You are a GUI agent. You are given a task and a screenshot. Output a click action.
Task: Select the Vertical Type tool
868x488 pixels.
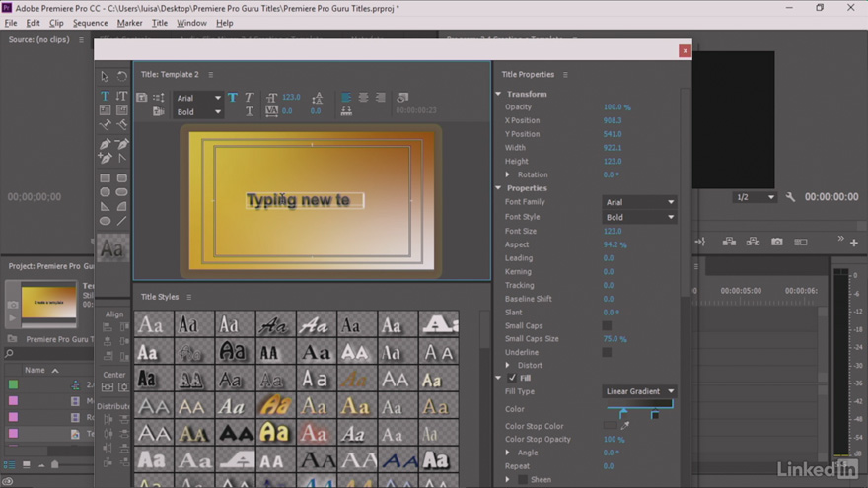(121, 96)
